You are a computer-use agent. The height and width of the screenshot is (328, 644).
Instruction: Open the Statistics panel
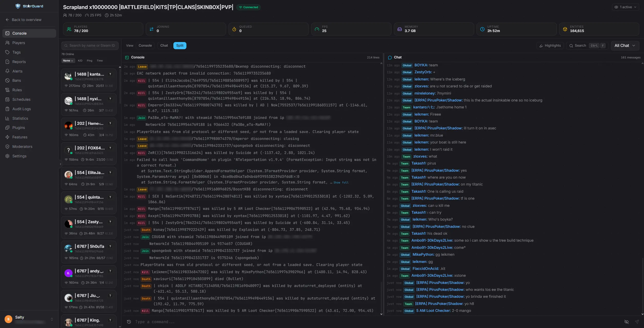pos(20,118)
